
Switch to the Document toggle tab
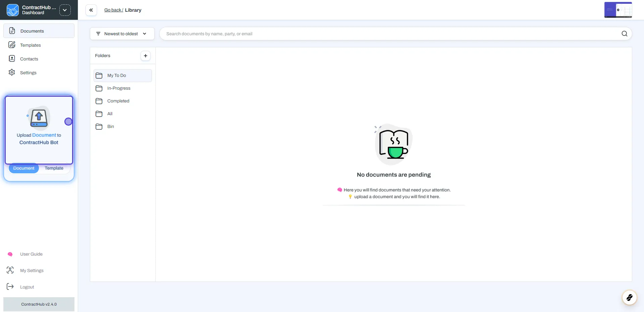24,168
